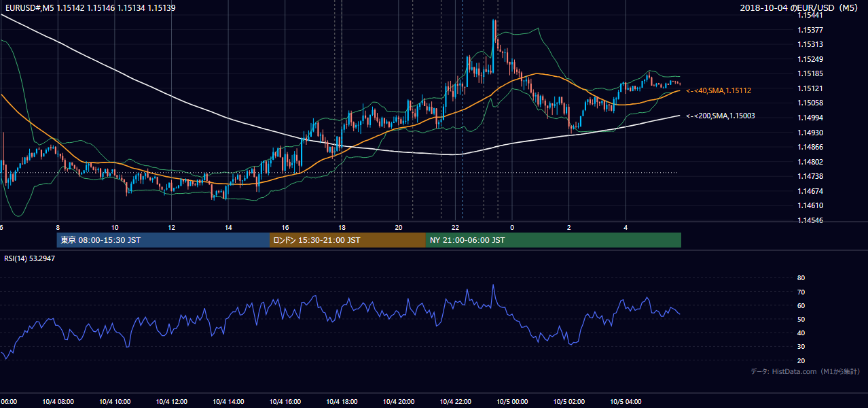Click the EURUSD#,M5 chart title text

[x=90, y=7]
